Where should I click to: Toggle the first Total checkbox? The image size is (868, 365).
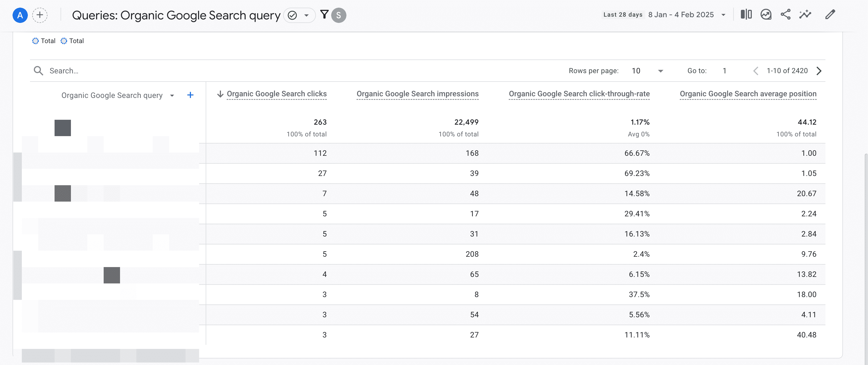pyautogui.click(x=35, y=40)
